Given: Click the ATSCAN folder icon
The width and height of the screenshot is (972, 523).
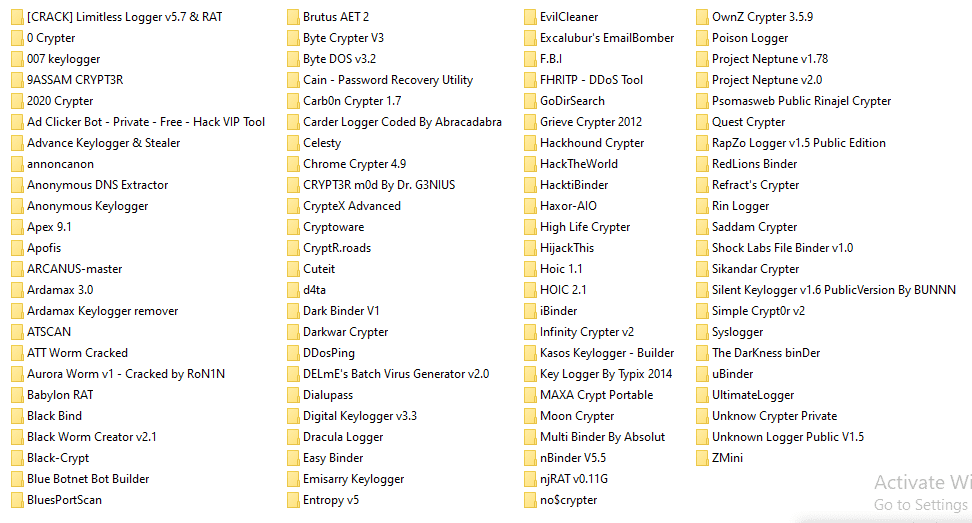Looking at the screenshot, I should click(17, 332).
